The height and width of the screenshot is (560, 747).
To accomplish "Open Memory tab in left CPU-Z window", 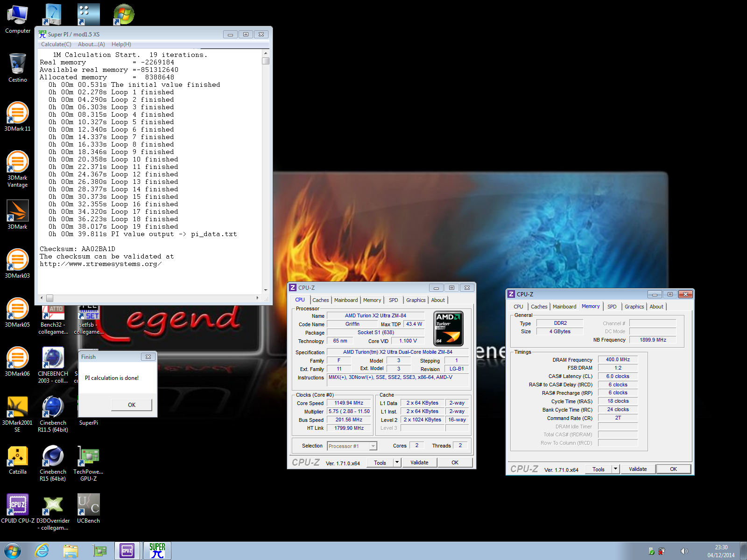I will (372, 300).
